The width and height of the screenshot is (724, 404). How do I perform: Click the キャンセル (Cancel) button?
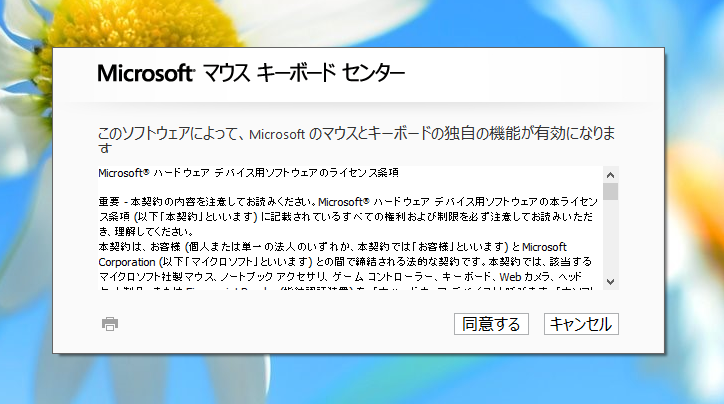[581, 324]
